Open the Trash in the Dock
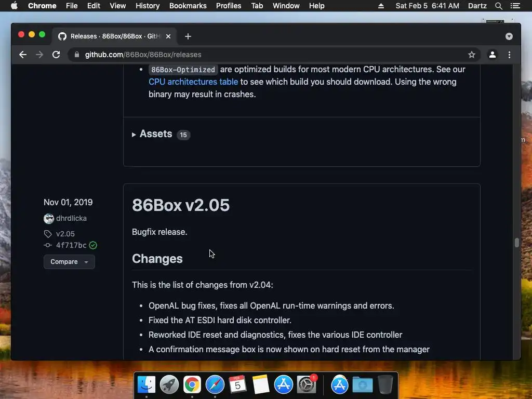The width and height of the screenshot is (532, 399). tap(385, 385)
